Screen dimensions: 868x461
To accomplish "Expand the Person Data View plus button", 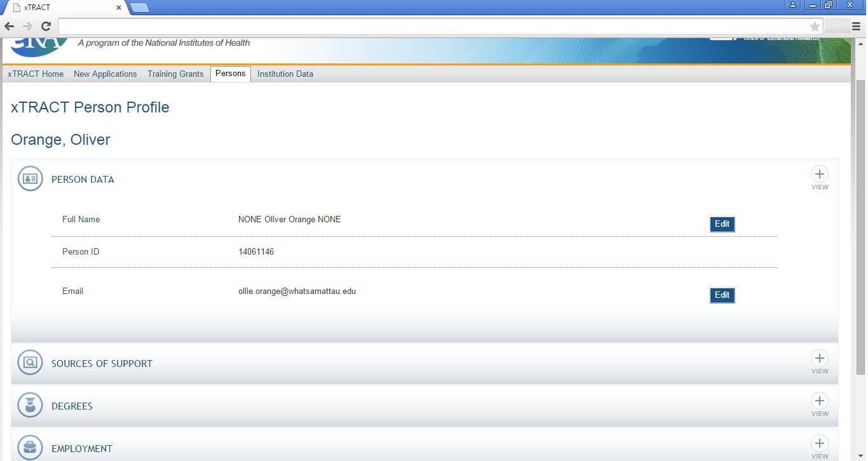I will (820, 174).
